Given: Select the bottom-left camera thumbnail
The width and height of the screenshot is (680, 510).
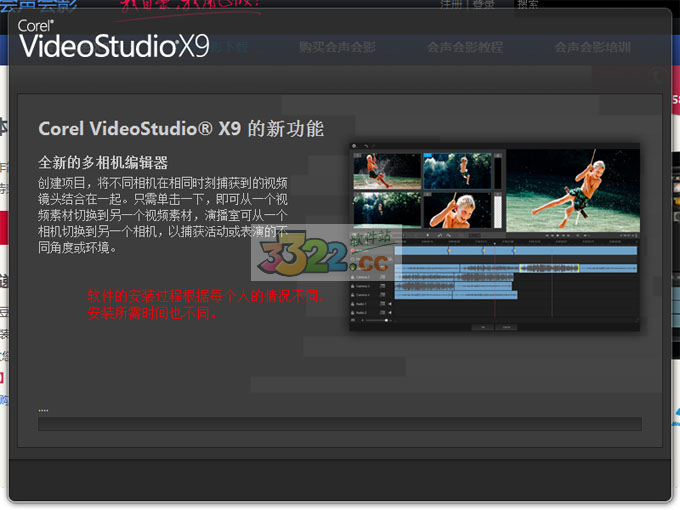Looking at the screenshot, I should pyautogui.click(x=386, y=210).
